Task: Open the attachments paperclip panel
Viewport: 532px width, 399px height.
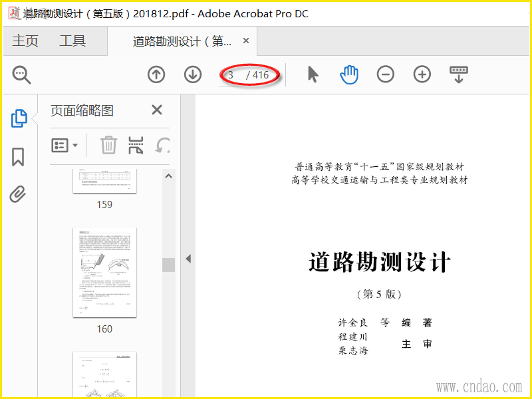Action: pyautogui.click(x=18, y=194)
